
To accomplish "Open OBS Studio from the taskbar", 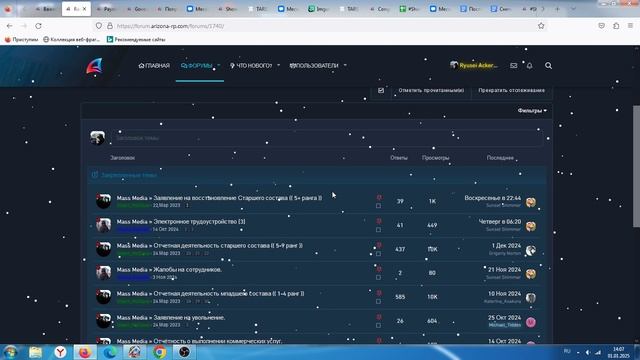I will [x=184, y=352].
